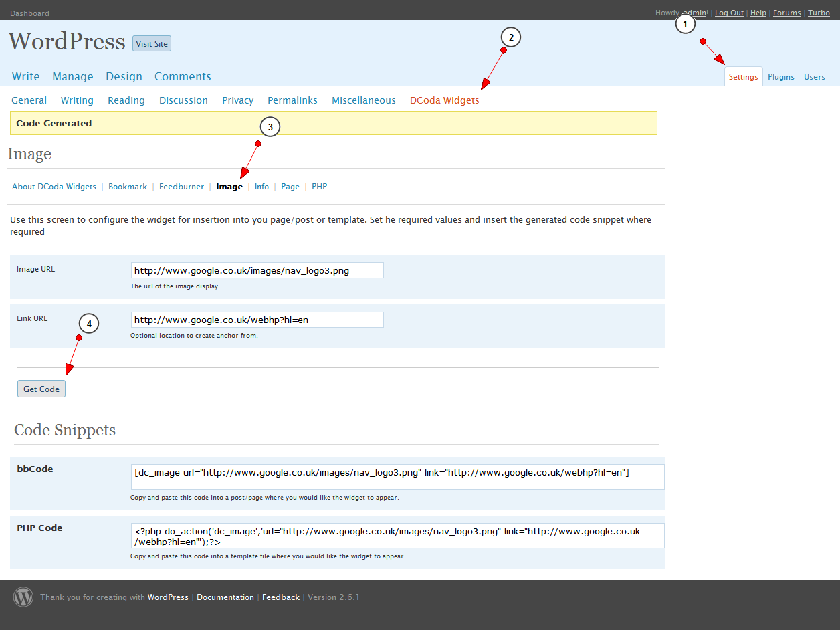Open General settings submenu

[29, 100]
